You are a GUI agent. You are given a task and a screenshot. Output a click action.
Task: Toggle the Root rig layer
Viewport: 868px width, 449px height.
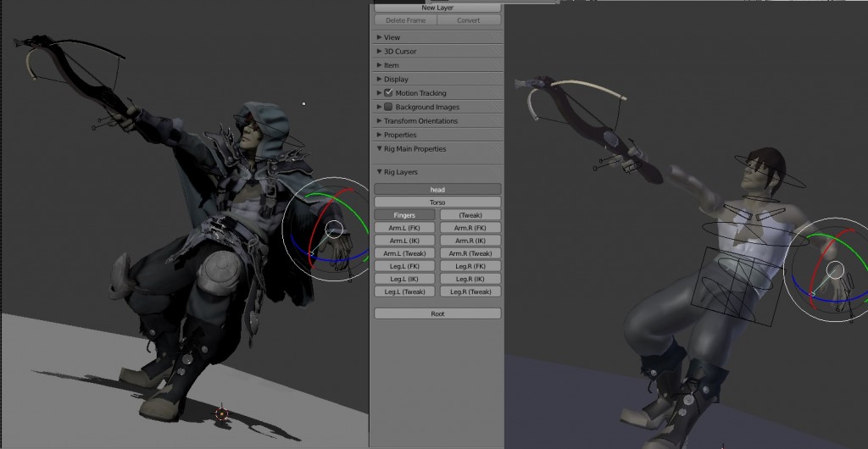437,313
